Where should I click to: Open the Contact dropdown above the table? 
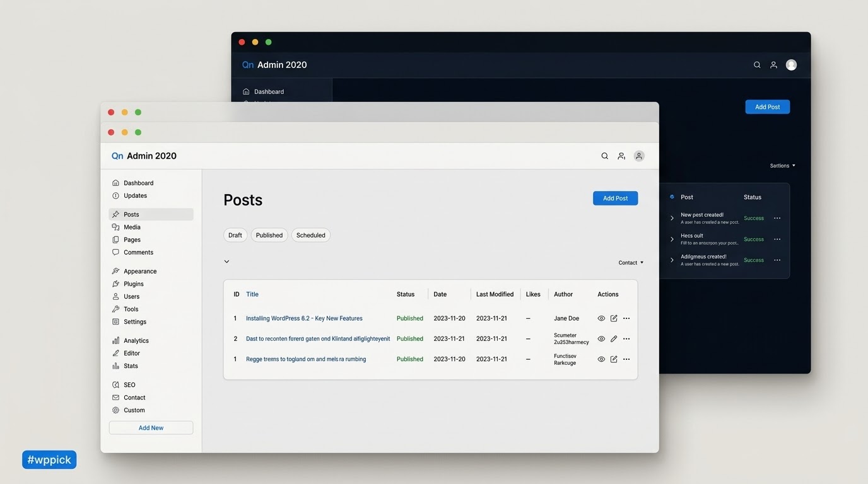631,262
